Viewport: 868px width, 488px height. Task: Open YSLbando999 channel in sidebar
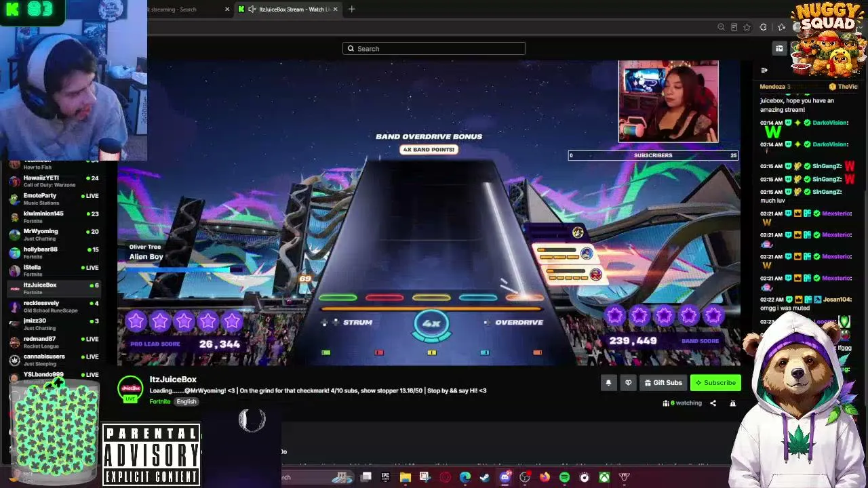pyautogui.click(x=54, y=377)
